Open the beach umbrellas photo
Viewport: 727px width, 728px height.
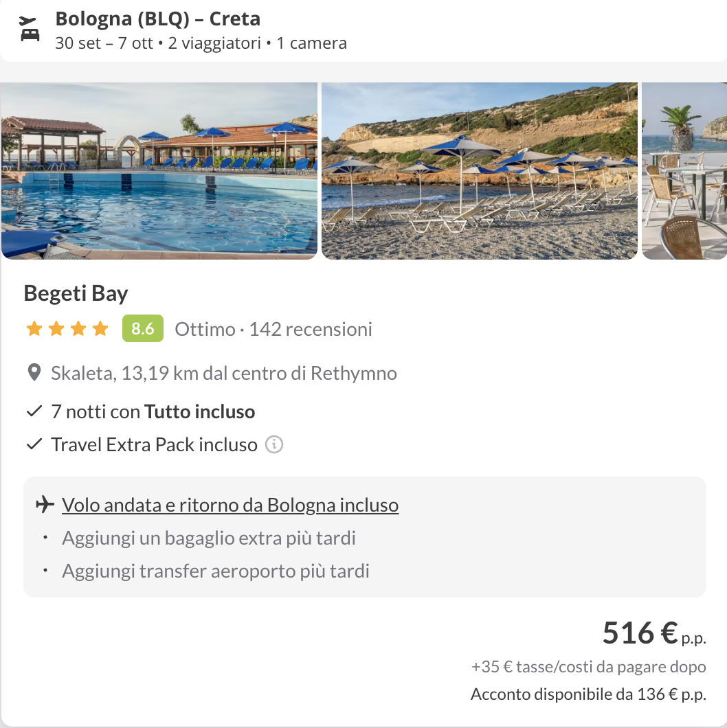pos(479,170)
